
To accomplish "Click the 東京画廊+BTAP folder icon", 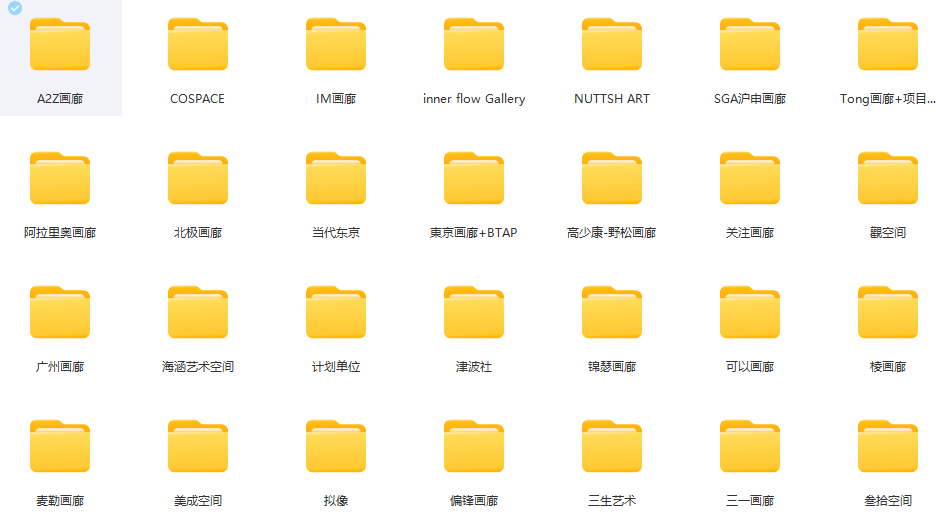I will pyautogui.click(x=473, y=179).
